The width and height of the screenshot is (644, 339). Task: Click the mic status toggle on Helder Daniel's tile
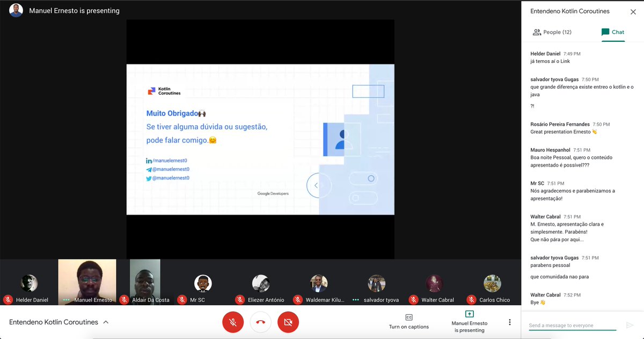coord(7,300)
